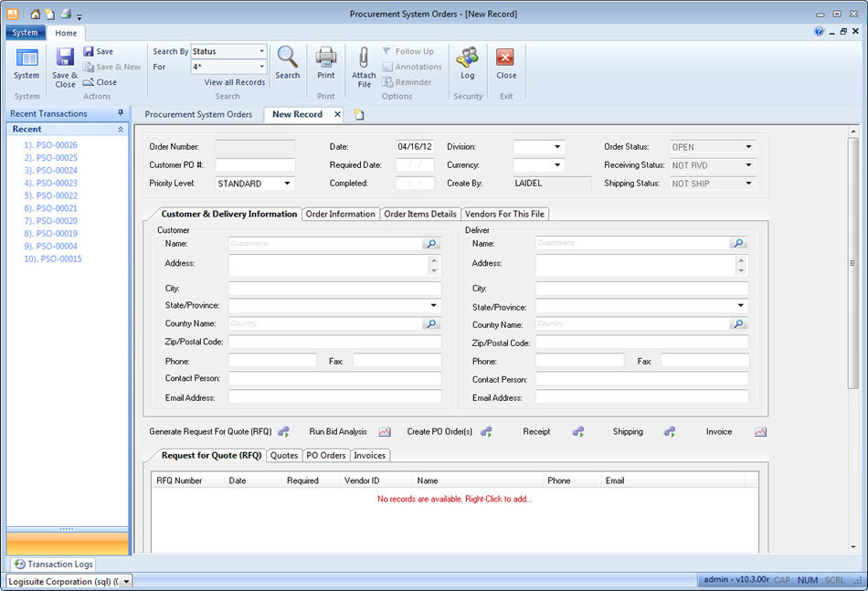Click the Run Bid Analysis icon
Screen dimensions: 868x591
tap(385, 432)
